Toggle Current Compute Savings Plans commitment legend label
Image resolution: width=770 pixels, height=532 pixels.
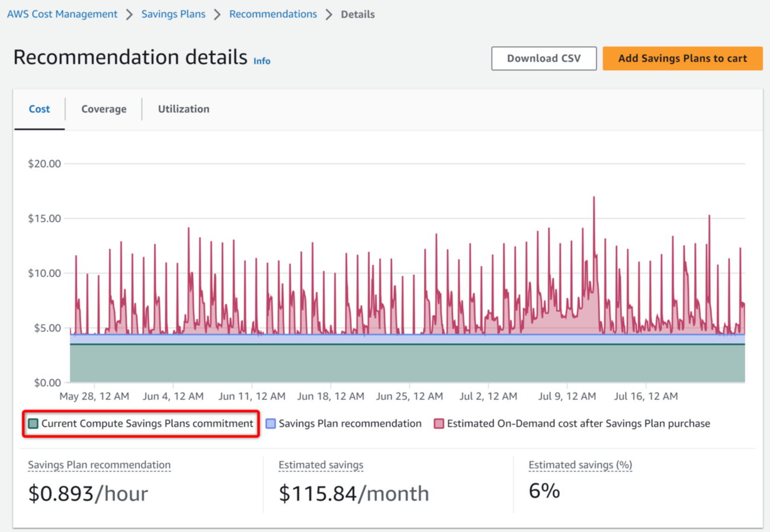click(147, 424)
